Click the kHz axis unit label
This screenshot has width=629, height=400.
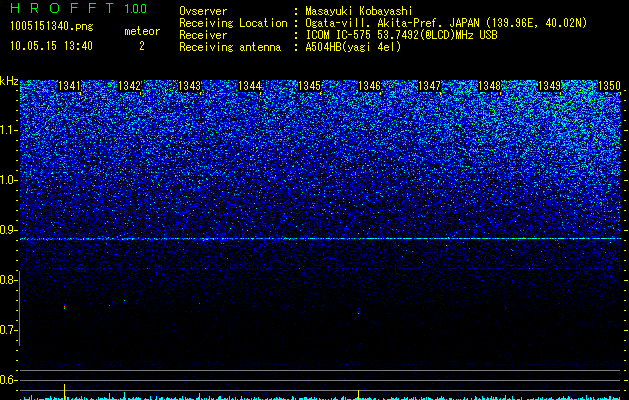click(x=9, y=81)
